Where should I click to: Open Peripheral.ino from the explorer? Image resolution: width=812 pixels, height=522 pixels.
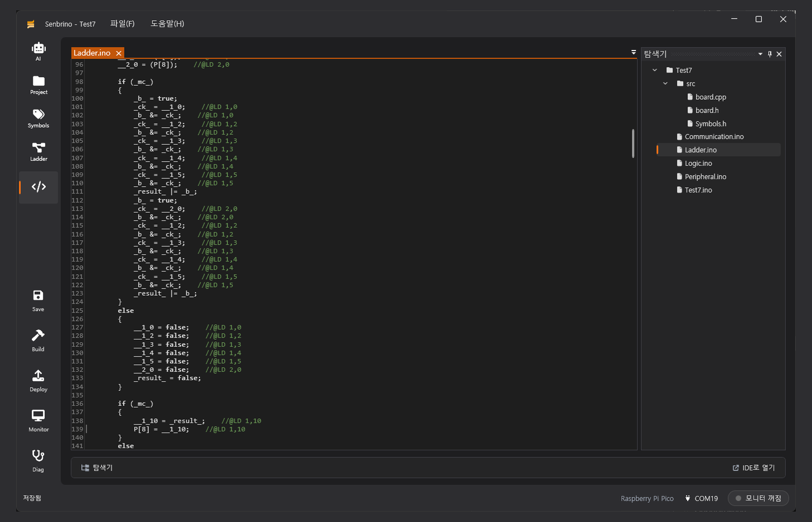(x=705, y=177)
